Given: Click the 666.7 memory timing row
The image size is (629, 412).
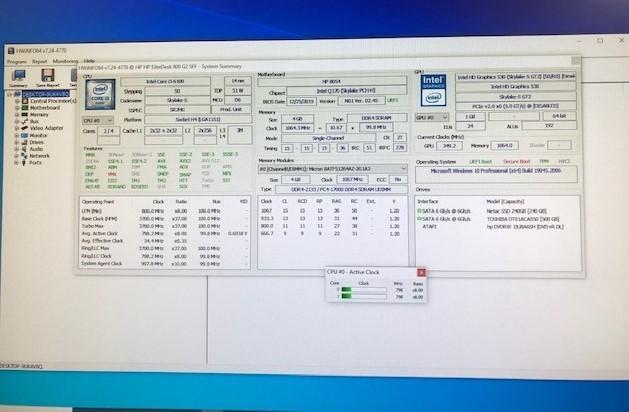Looking at the screenshot, I should [331, 233].
